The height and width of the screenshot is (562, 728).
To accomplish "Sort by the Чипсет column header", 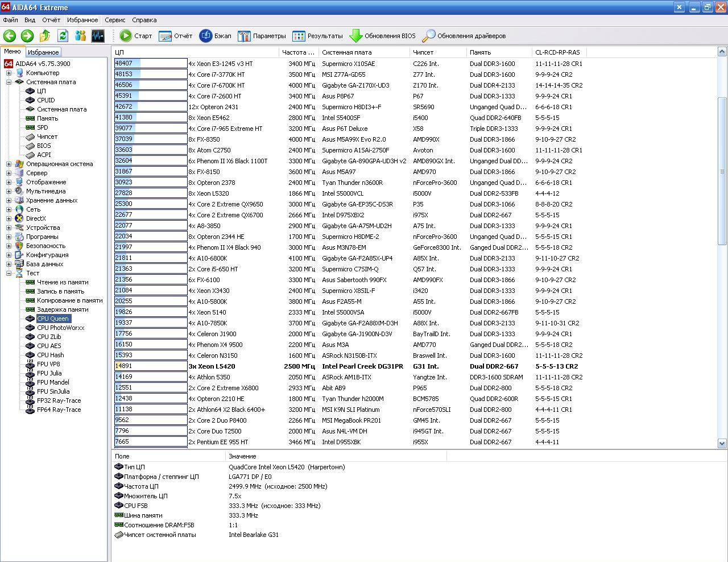I will coord(438,52).
